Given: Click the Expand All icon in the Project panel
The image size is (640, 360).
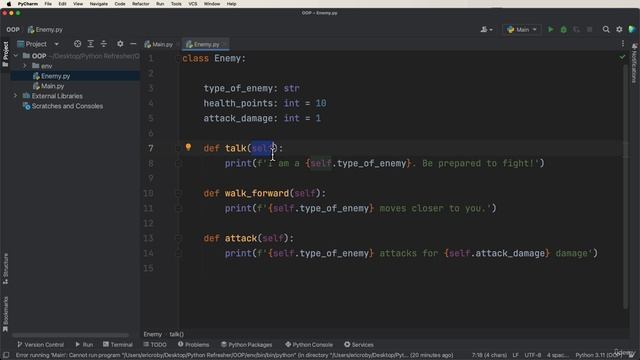Looking at the screenshot, I should pos(91,44).
